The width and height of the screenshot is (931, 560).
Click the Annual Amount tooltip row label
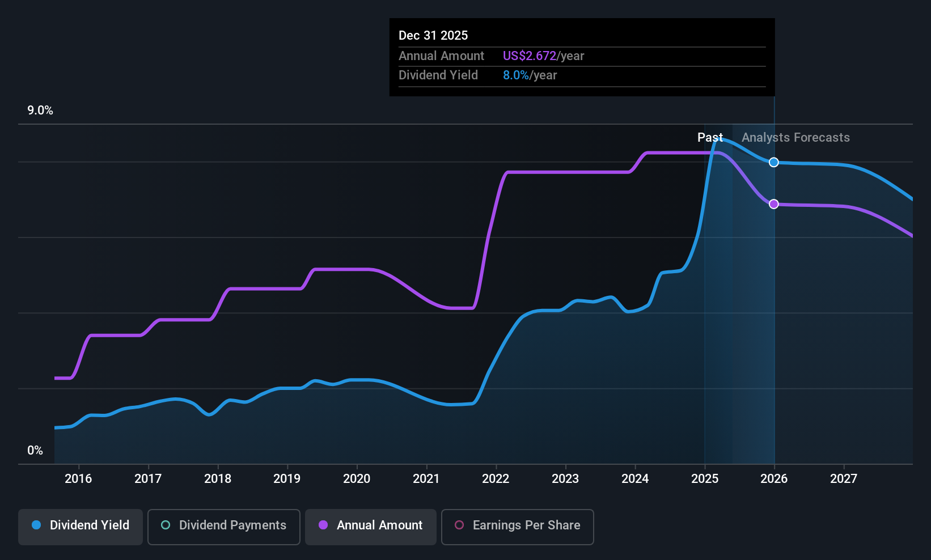[x=441, y=56]
